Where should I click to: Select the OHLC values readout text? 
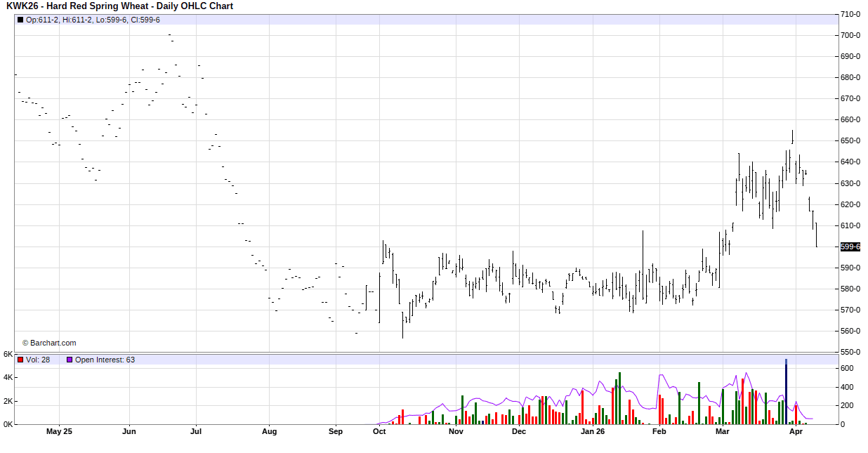93,20
